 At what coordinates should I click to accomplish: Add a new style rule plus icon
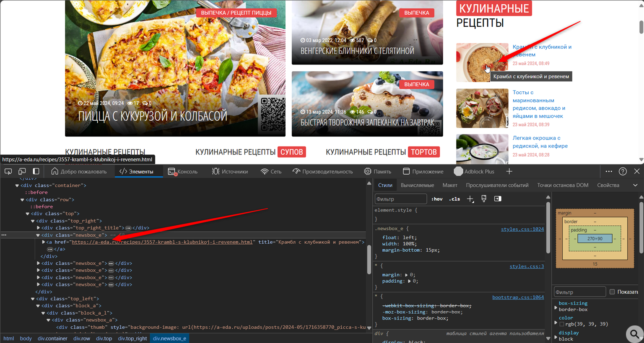[470, 199]
